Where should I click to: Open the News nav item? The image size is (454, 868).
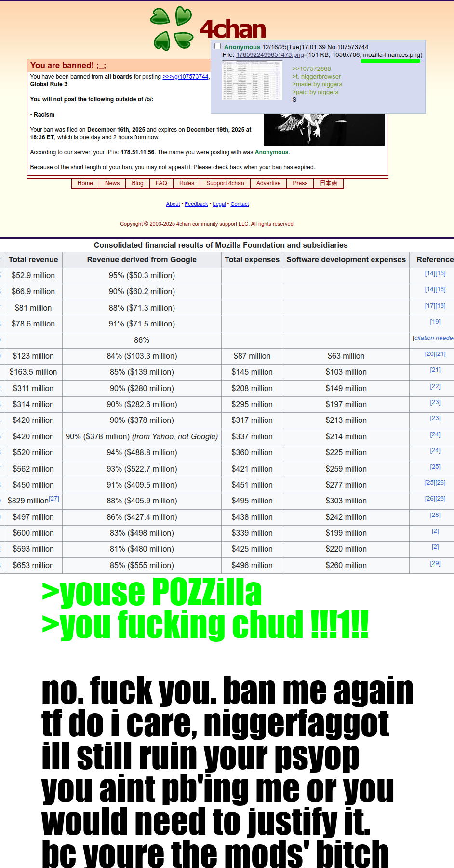pos(112,183)
